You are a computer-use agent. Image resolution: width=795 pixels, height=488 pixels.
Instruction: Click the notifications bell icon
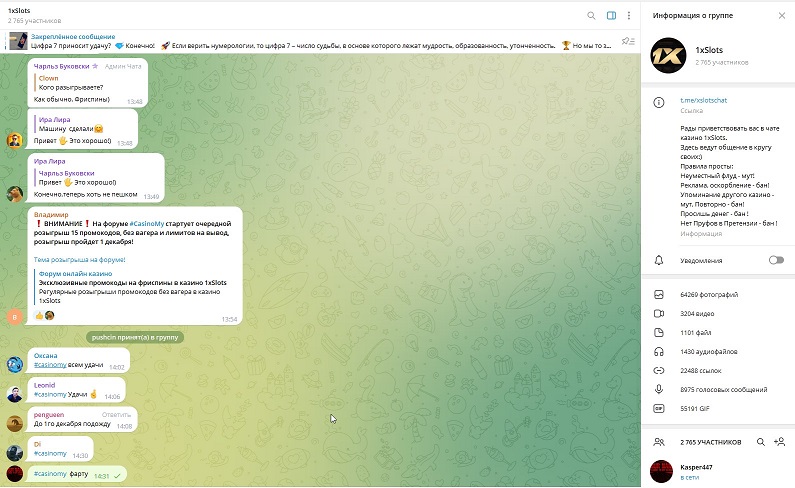coord(659,260)
